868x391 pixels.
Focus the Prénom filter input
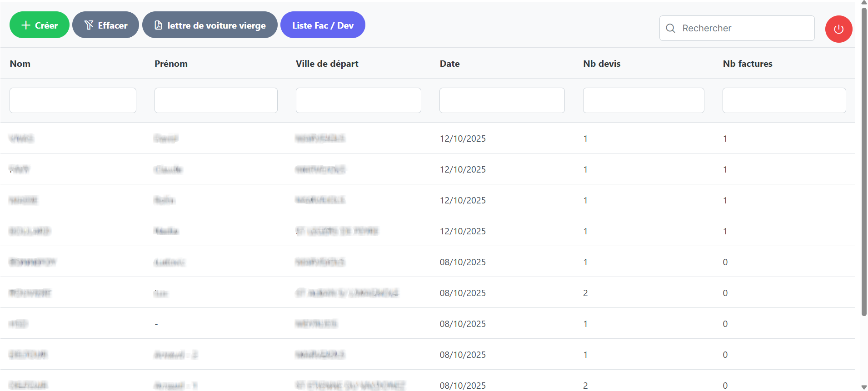point(216,100)
